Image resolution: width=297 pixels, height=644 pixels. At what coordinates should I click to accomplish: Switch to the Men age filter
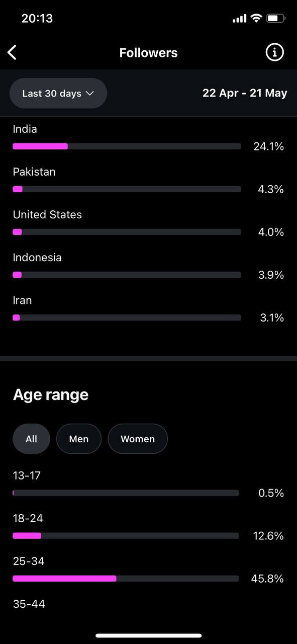click(x=79, y=439)
